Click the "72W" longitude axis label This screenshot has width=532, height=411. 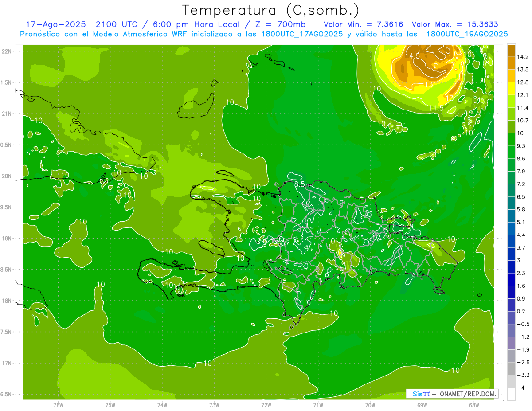(x=266, y=406)
